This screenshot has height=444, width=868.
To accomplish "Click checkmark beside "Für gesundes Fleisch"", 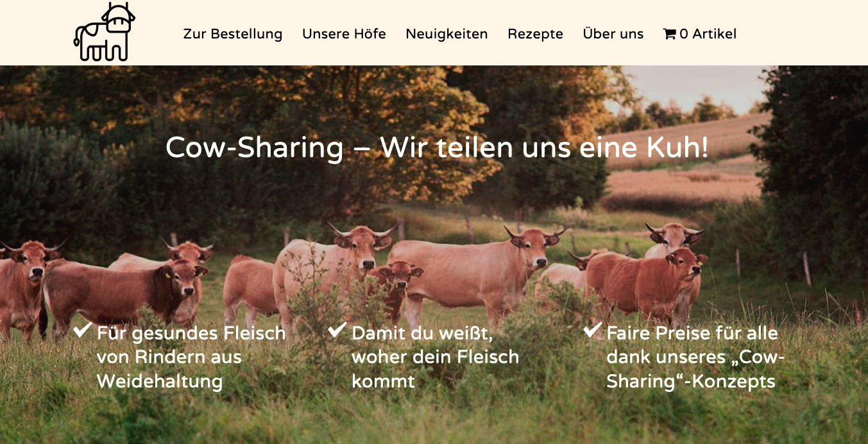I will point(82,330).
